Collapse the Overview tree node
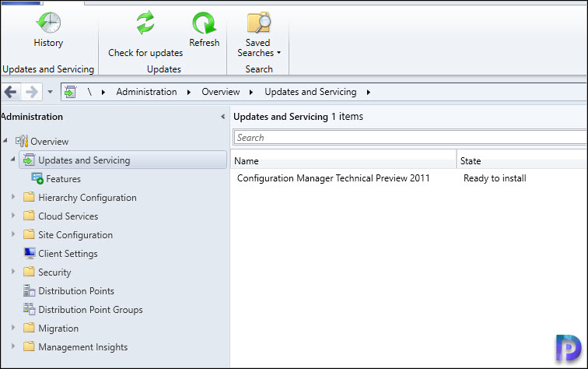 click(5, 140)
